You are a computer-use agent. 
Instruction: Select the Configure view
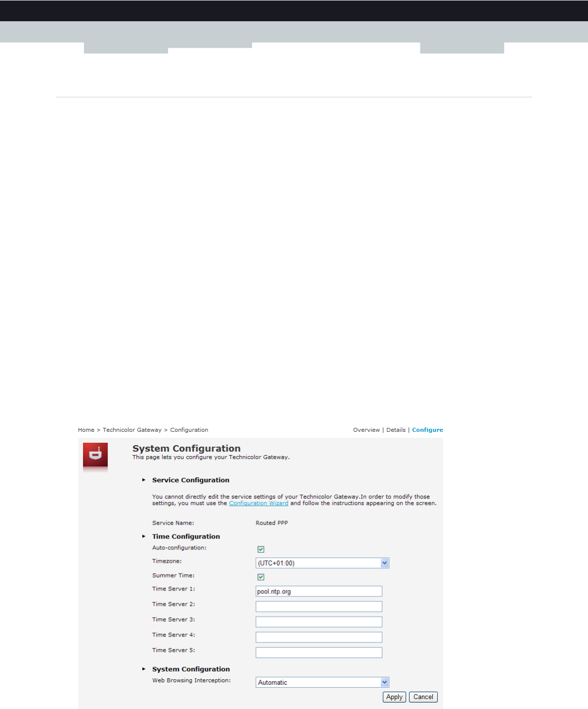[x=427, y=430]
